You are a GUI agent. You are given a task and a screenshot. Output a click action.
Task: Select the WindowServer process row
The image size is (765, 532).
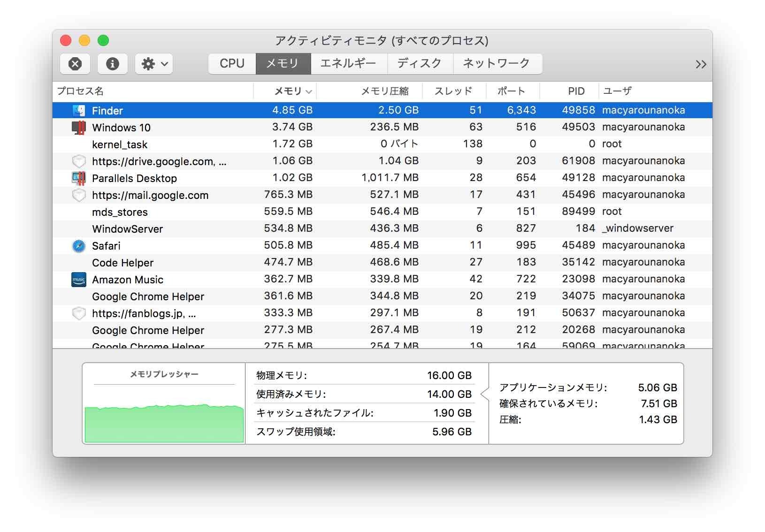pos(382,229)
